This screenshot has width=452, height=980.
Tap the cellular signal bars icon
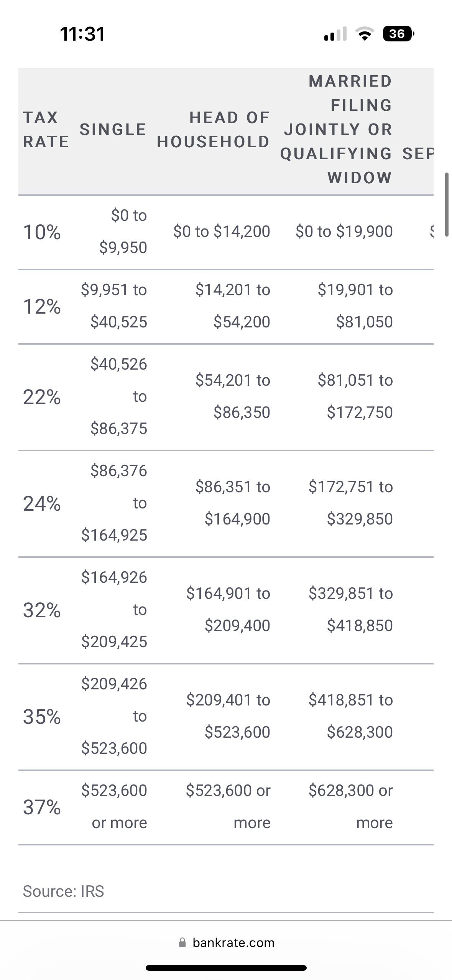(x=335, y=34)
